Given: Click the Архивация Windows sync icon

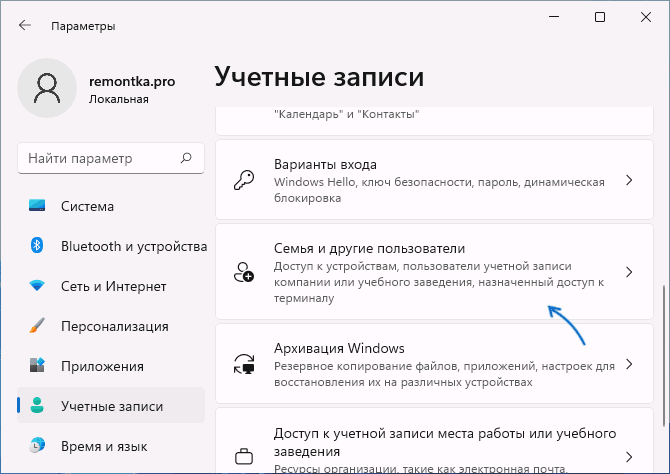Looking at the screenshot, I should pyautogui.click(x=244, y=364).
